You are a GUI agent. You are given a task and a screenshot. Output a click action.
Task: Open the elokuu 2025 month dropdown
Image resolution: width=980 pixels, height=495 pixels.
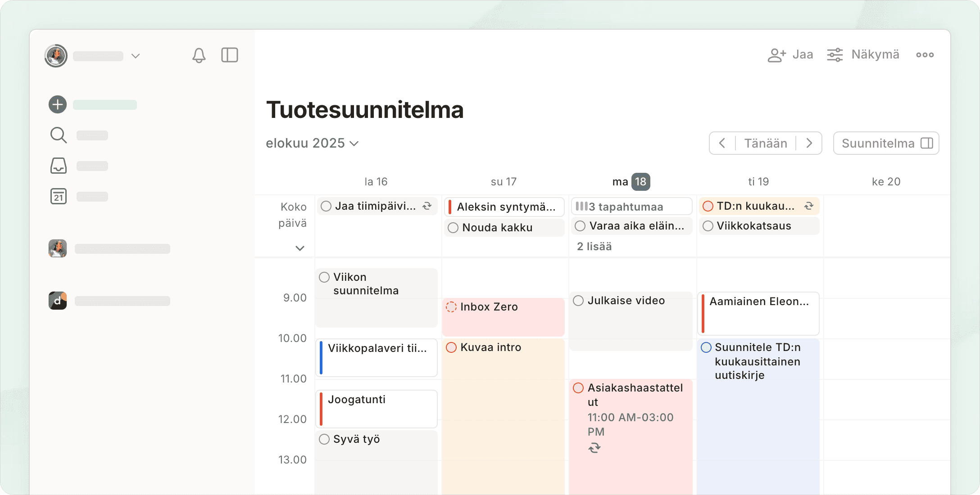[312, 143]
